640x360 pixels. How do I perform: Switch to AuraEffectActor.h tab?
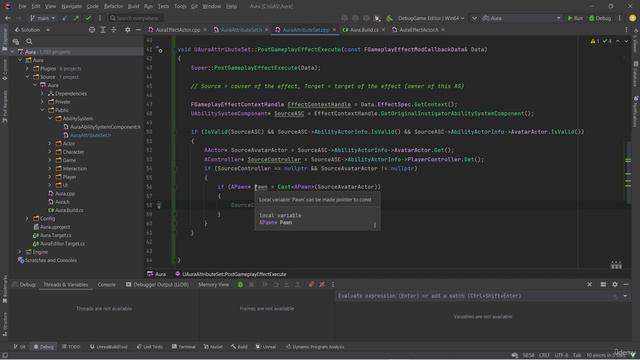418,30
